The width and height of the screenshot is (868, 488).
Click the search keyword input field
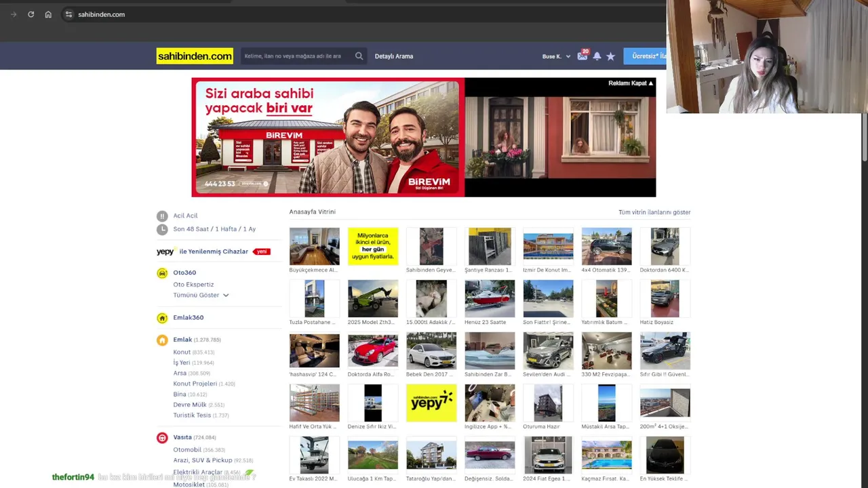pos(297,56)
